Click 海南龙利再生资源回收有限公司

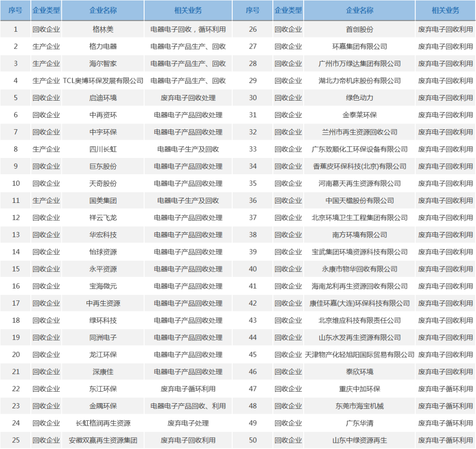point(360,286)
